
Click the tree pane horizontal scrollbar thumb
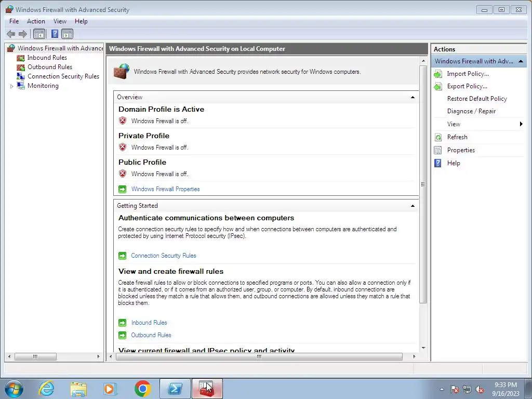point(35,356)
